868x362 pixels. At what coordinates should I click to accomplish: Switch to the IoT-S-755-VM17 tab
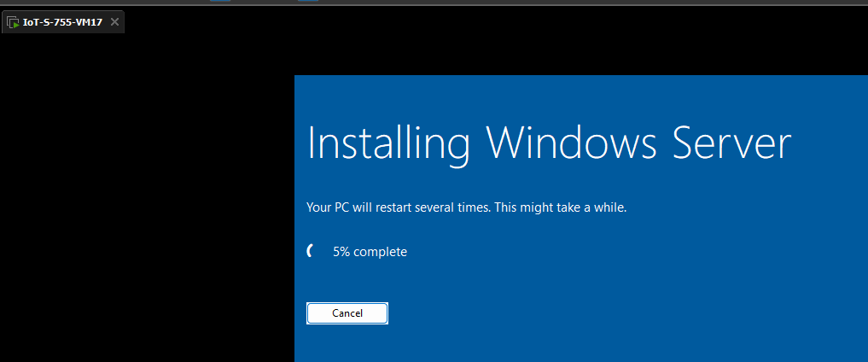point(62,22)
